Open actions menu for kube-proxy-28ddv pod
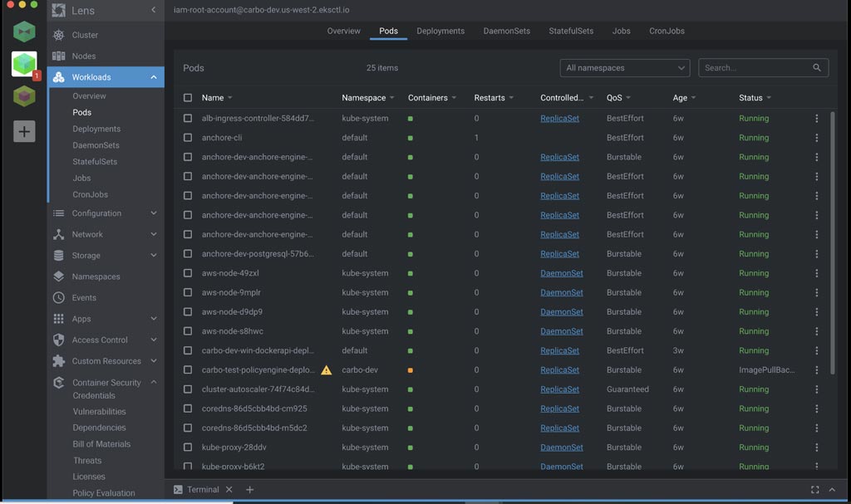 point(817,448)
